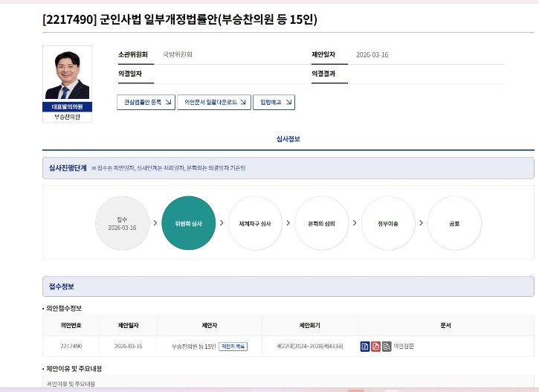
Task: Download the HWP document icon for 의안원문
Action: point(365,347)
